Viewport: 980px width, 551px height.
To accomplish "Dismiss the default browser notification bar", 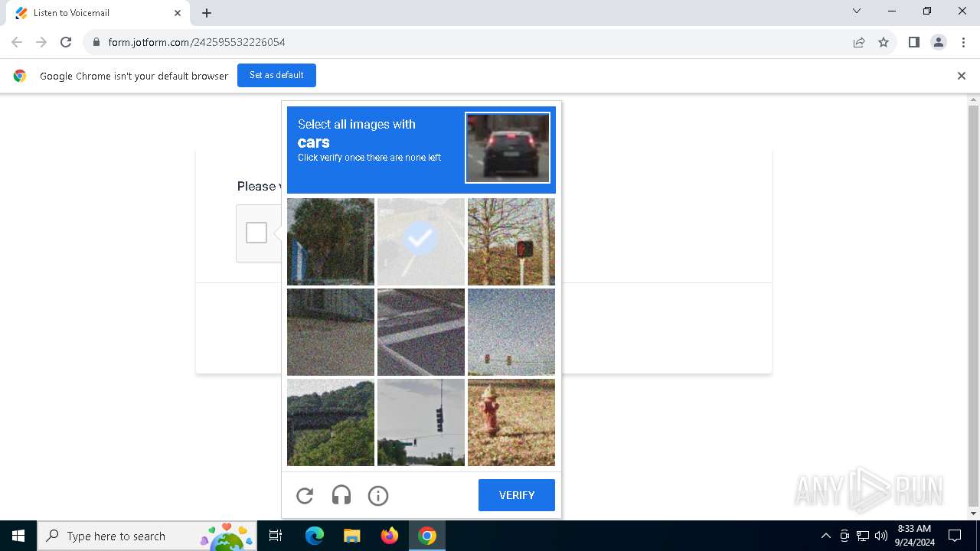I will [x=962, y=76].
